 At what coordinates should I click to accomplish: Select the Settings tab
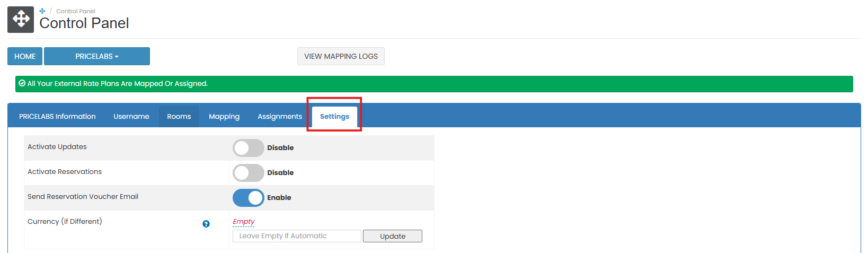(334, 116)
